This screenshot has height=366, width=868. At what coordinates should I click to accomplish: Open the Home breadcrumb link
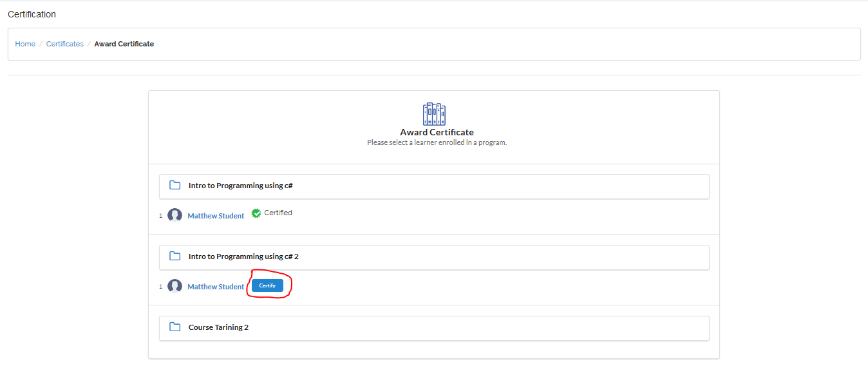coord(25,44)
